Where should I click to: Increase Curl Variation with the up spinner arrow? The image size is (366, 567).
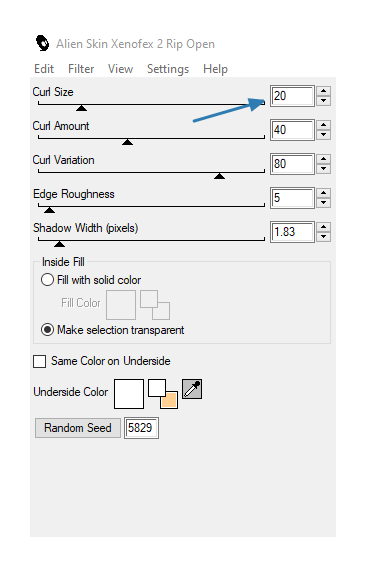(323, 159)
